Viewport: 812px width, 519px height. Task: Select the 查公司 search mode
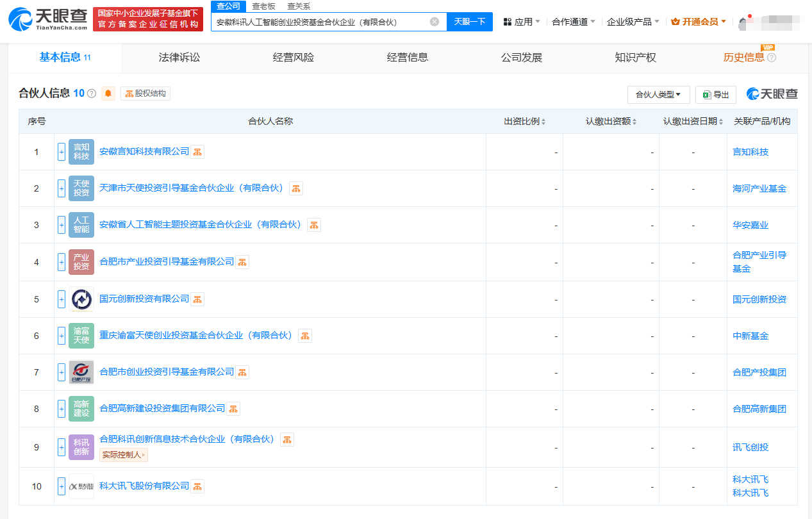228,6
